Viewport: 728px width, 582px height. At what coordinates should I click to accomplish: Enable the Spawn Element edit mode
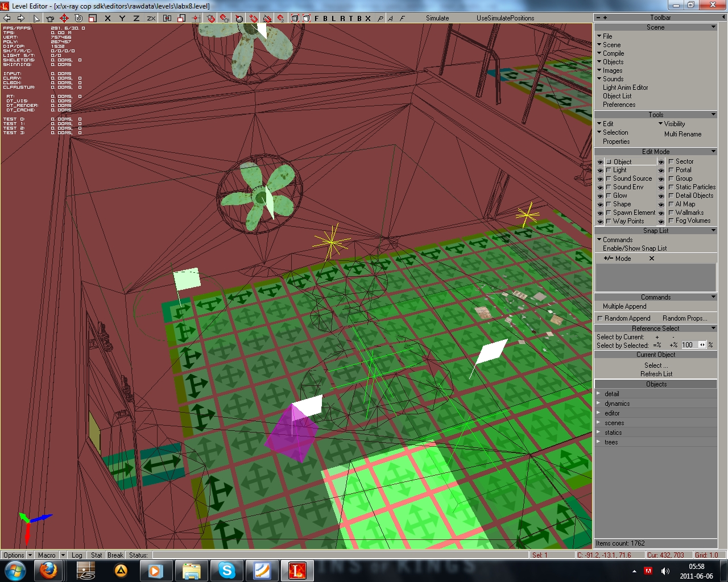[x=609, y=213]
